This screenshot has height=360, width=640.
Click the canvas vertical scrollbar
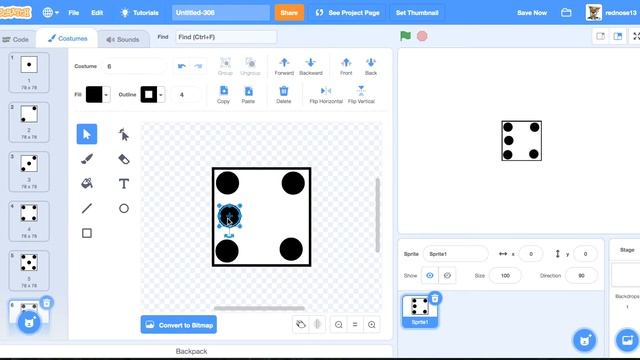tap(378, 215)
